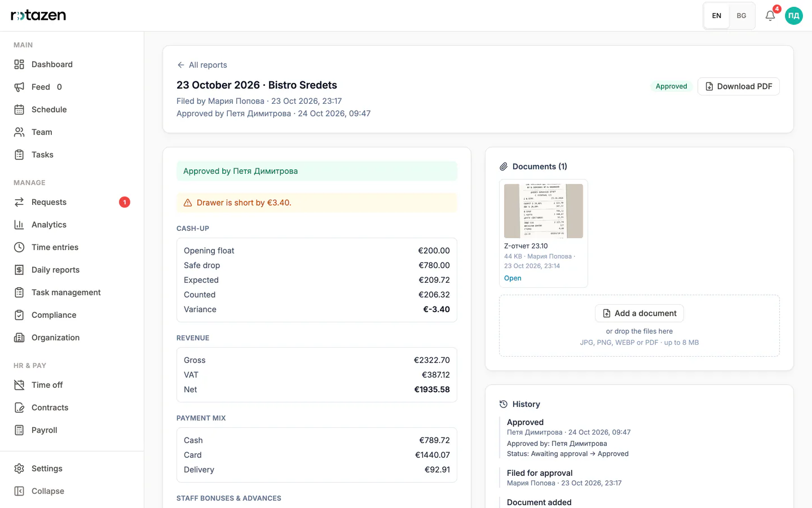Click the Analytics bar chart icon
Screen dimensions: 812x508
point(19,225)
